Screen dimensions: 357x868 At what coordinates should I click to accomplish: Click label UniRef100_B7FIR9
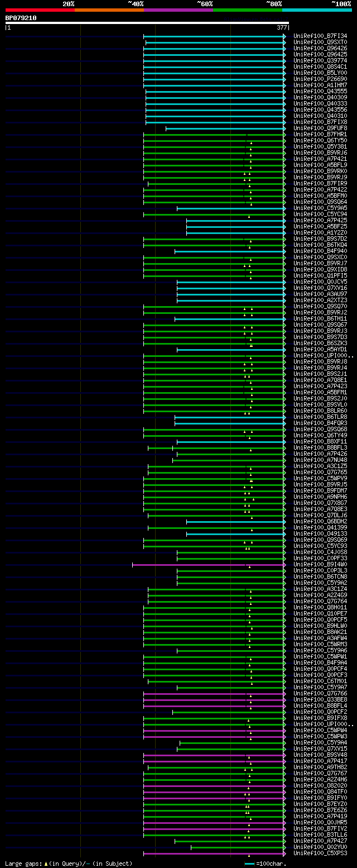pyautogui.click(x=320, y=184)
